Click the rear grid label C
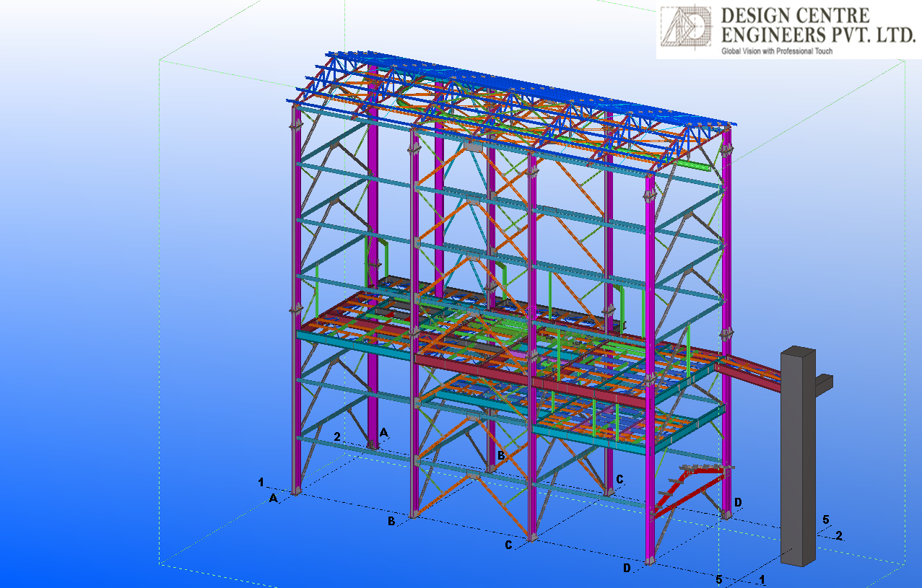The width and height of the screenshot is (922, 588). pyautogui.click(x=619, y=478)
